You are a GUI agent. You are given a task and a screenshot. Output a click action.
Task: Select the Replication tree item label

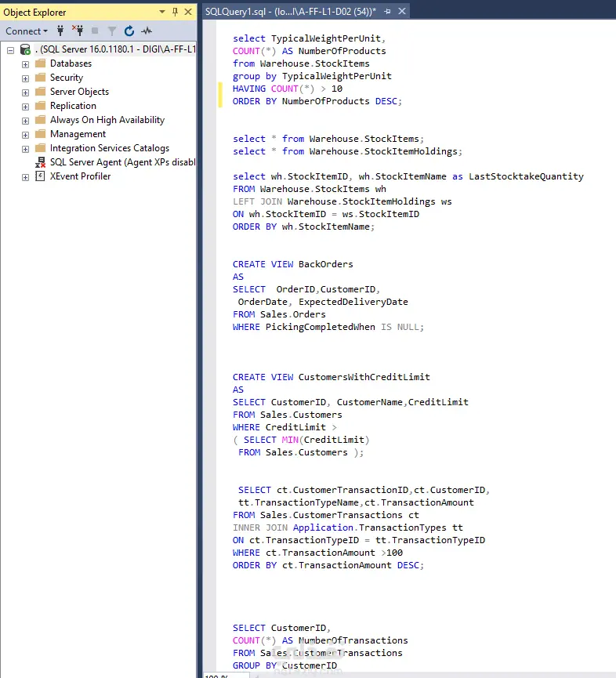(x=73, y=106)
